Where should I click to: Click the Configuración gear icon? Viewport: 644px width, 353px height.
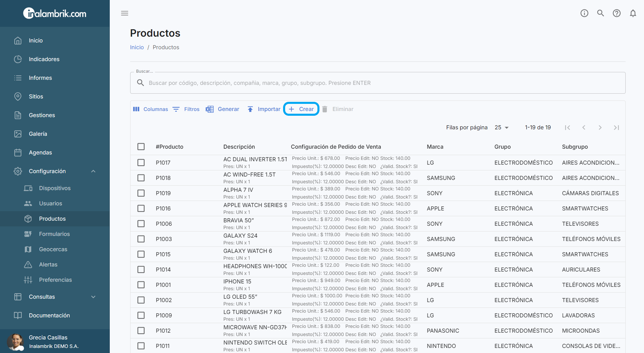[18, 171]
